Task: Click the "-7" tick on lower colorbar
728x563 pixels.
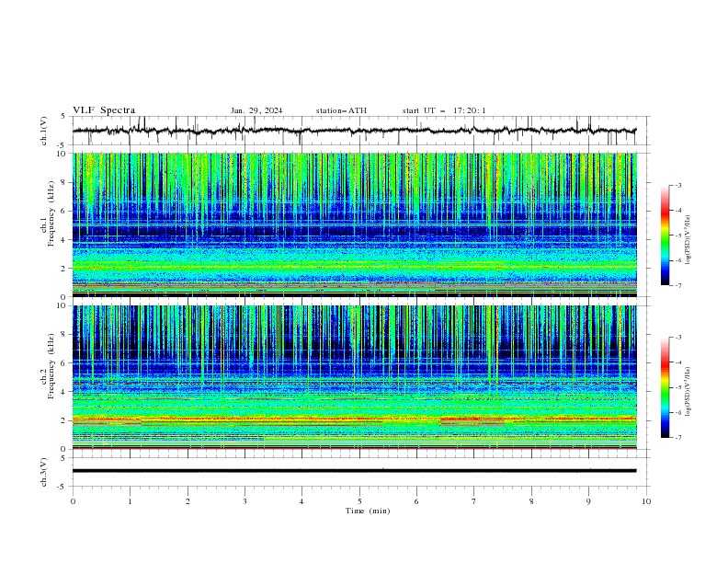Action: coord(677,438)
